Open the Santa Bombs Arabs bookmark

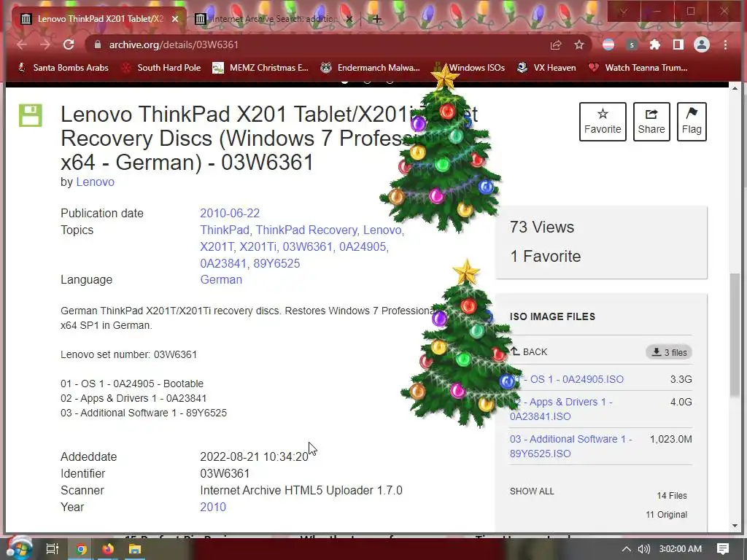[x=63, y=68]
